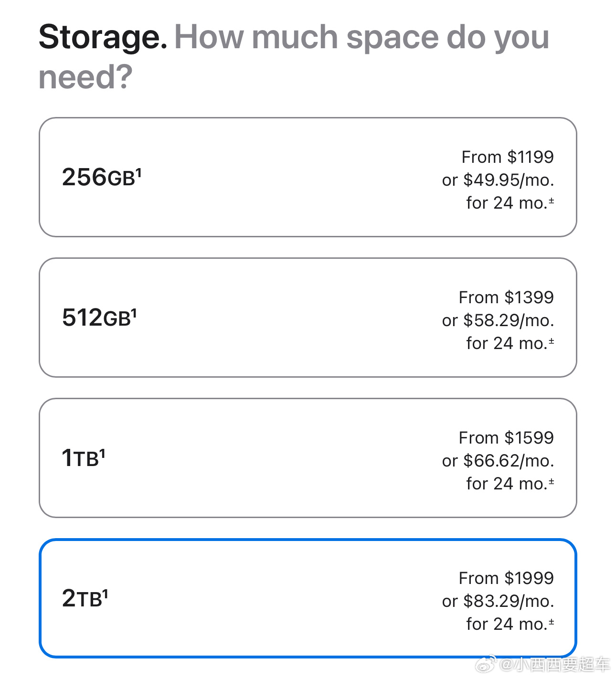
Task: Click the $66.62/mo. monthly price
Action: coord(509,461)
